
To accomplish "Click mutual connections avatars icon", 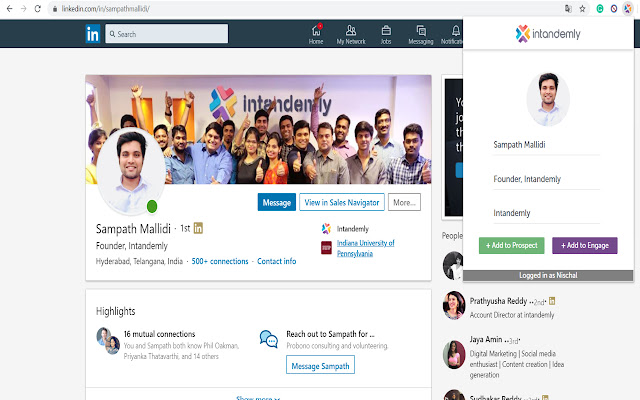I will pyautogui.click(x=108, y=341).
